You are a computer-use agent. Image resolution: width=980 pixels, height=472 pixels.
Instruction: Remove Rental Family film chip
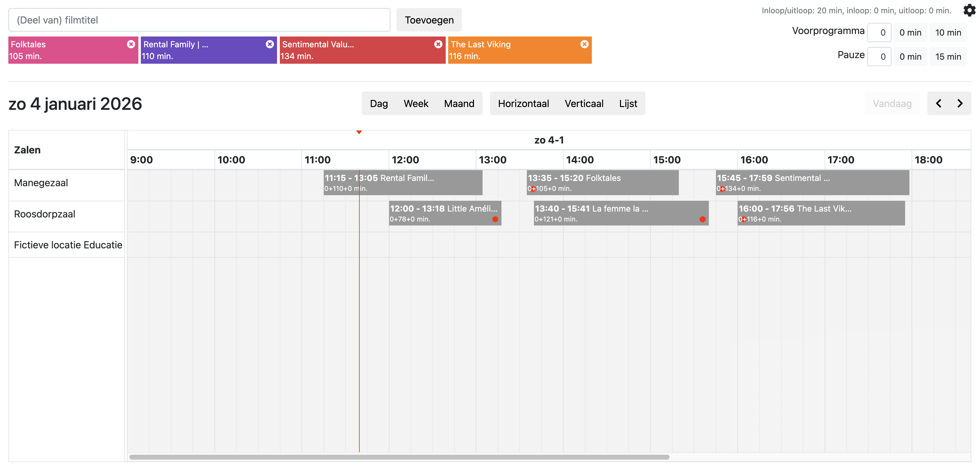[270, 45]
